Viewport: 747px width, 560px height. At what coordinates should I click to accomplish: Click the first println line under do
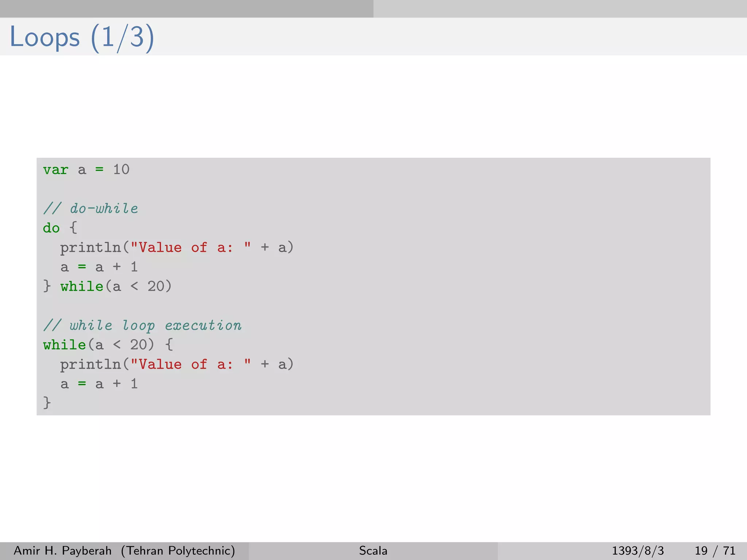click(177, 248)
